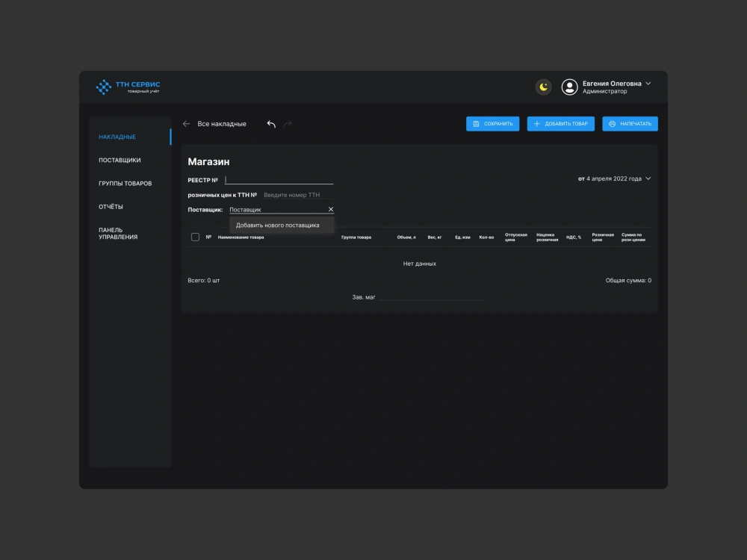Redo the last action
The height and width of the screenshot is (560, 747).
tap(288, 124)
